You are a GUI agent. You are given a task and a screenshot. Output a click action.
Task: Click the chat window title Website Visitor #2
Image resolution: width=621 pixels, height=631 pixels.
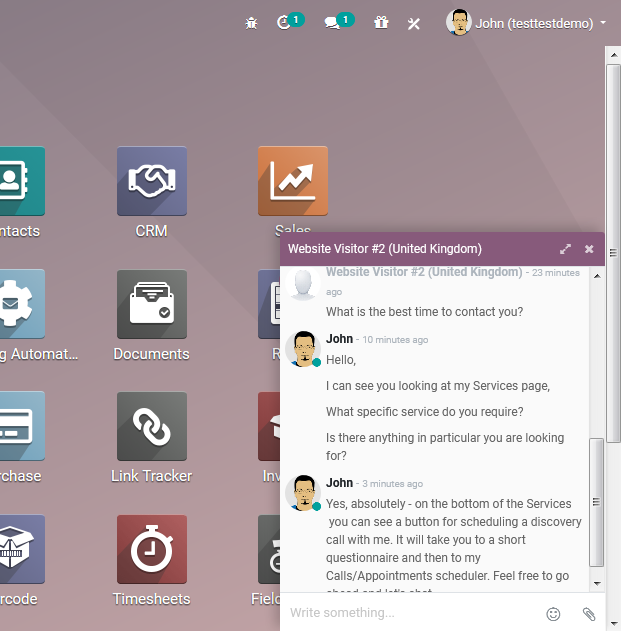click(x=385, y=249)
